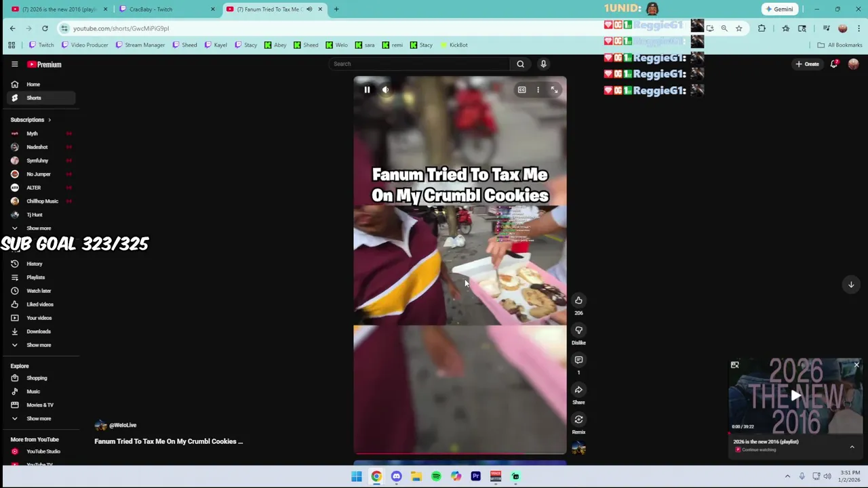
Task: Click the YouTube search field
Action: (419, 64)
